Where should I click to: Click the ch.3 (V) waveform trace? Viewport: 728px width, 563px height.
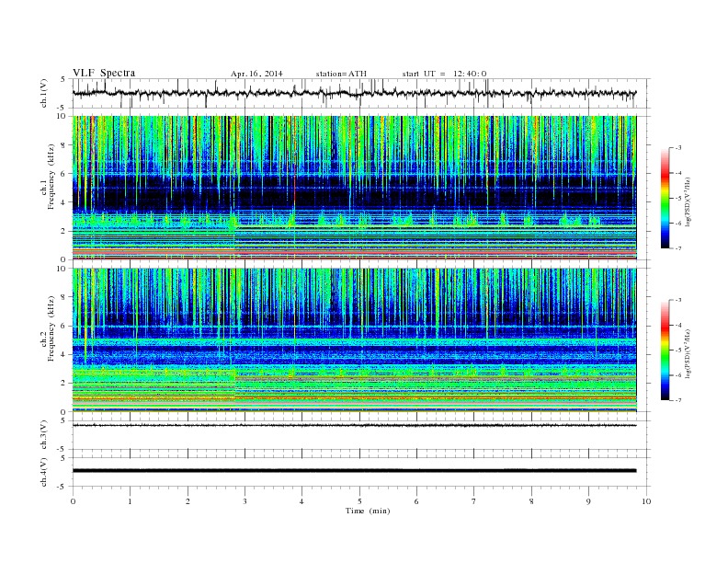coord(354,425)
